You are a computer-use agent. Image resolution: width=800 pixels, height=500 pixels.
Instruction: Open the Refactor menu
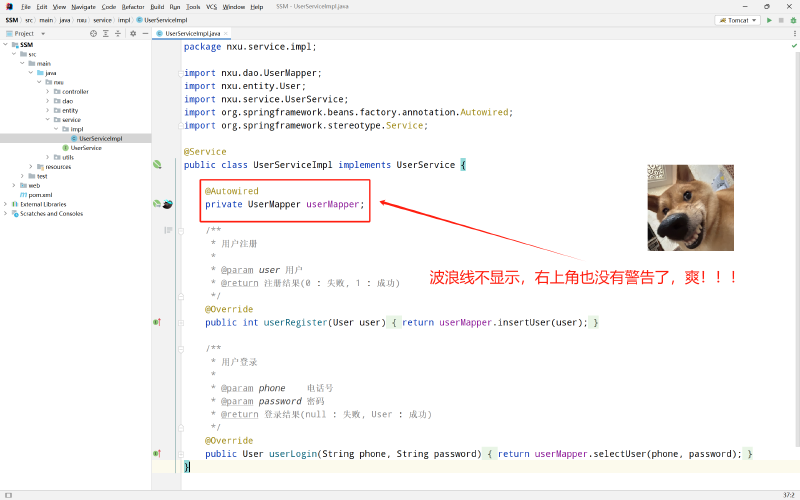133,7
